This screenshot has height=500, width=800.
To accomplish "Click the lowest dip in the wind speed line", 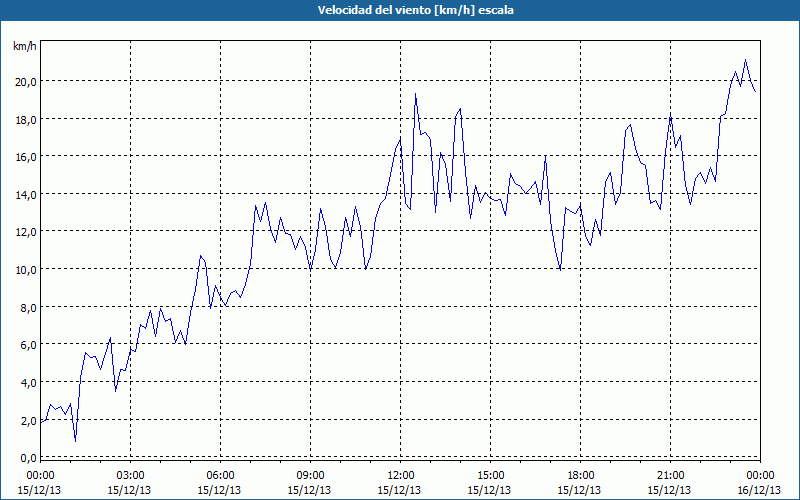I will point(76,441).
